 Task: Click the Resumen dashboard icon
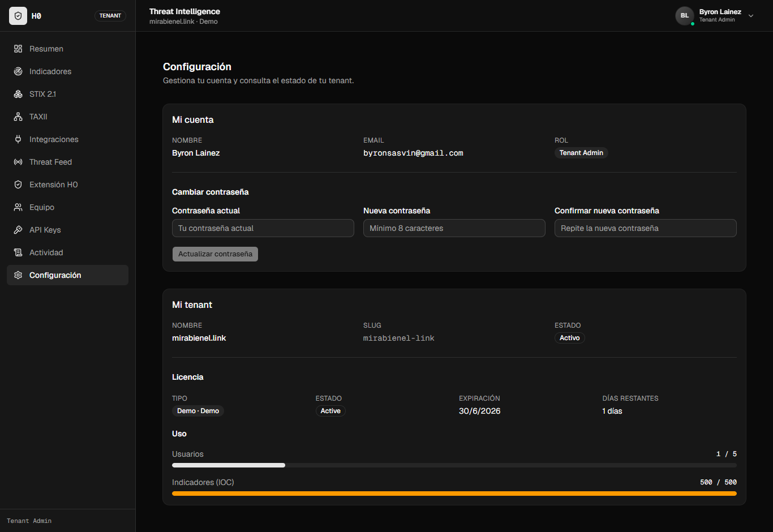pos(18,49)
